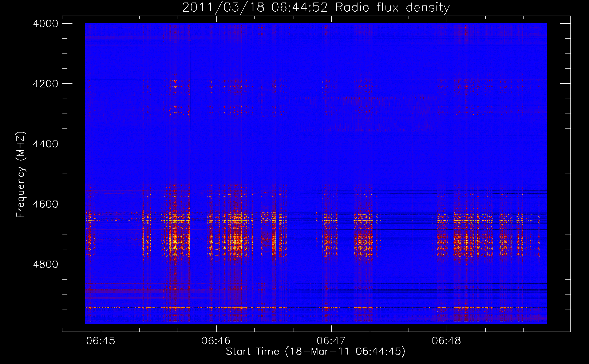Viewport: 589px width, 364px height.
Task: Click the 4600 frequency tick label
Action: coord(46,204)
